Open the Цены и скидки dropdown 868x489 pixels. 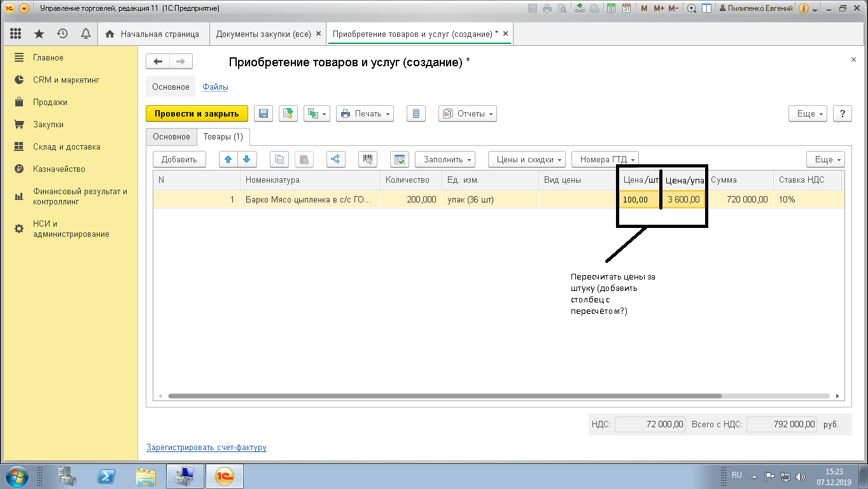tap(527, 159)
